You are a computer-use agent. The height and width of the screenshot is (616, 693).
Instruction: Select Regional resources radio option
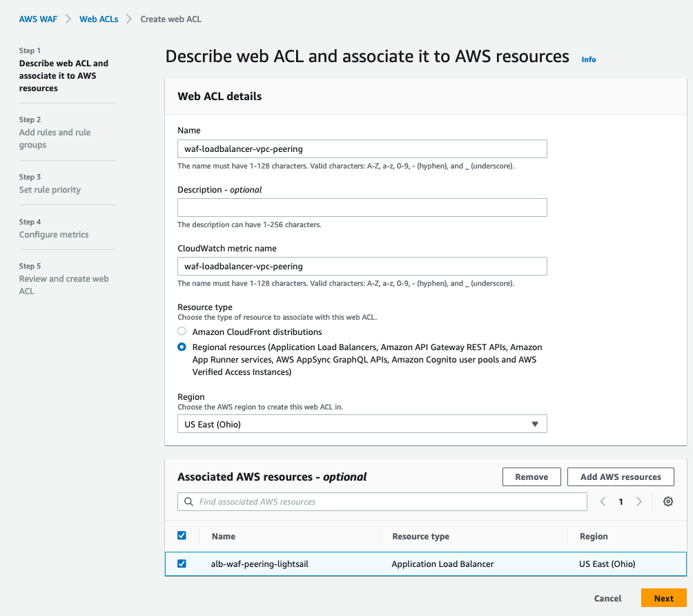pyautogui.click(x=182, y=347)
